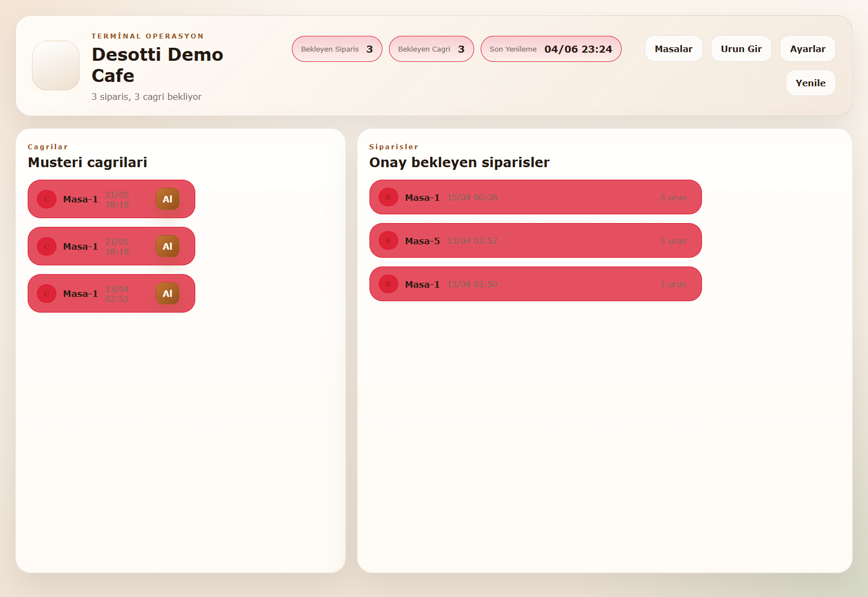Click the 13/04 Masa-1 call's 'C' icon

coord(47,294)
